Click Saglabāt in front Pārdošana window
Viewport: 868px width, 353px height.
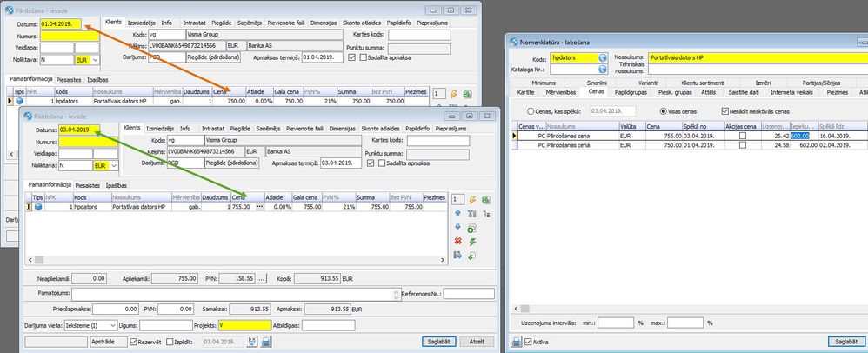439,342
